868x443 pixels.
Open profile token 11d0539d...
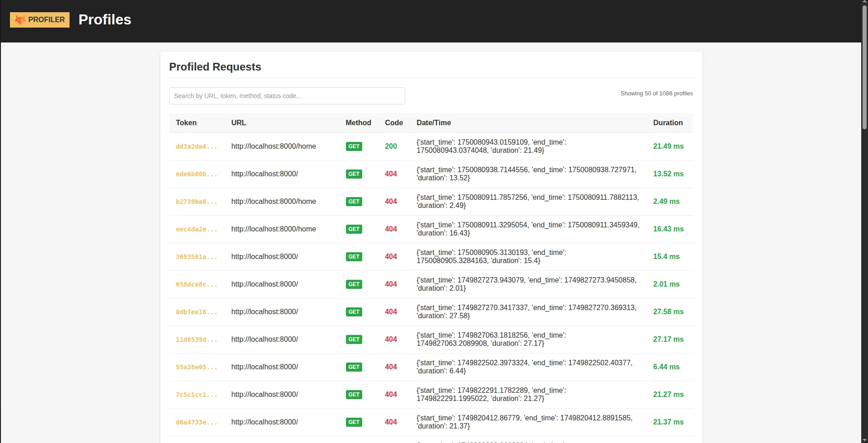tap(196, 339)
